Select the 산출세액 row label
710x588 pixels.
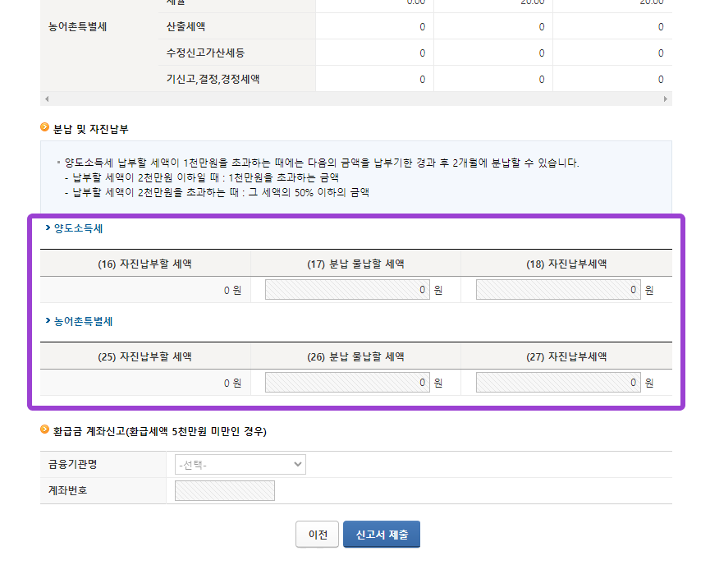(x=186, y=26)
